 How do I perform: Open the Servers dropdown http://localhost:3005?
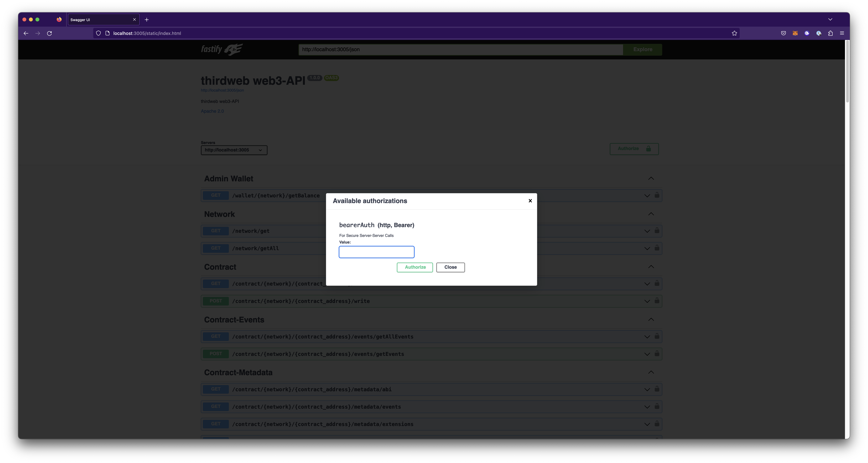tap(234, 150)
